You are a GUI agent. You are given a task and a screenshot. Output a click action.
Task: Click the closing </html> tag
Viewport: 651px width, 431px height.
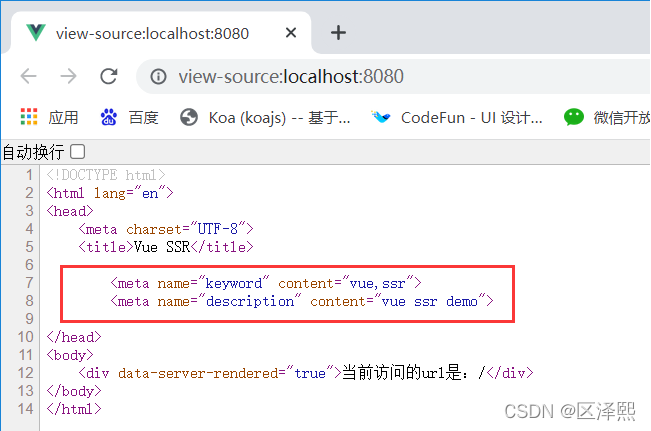coord(74,409)
